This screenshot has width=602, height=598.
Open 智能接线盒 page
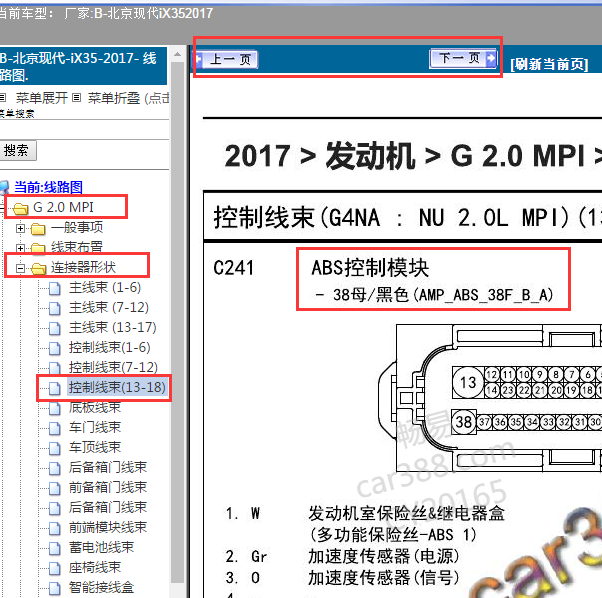coord(101,587)
